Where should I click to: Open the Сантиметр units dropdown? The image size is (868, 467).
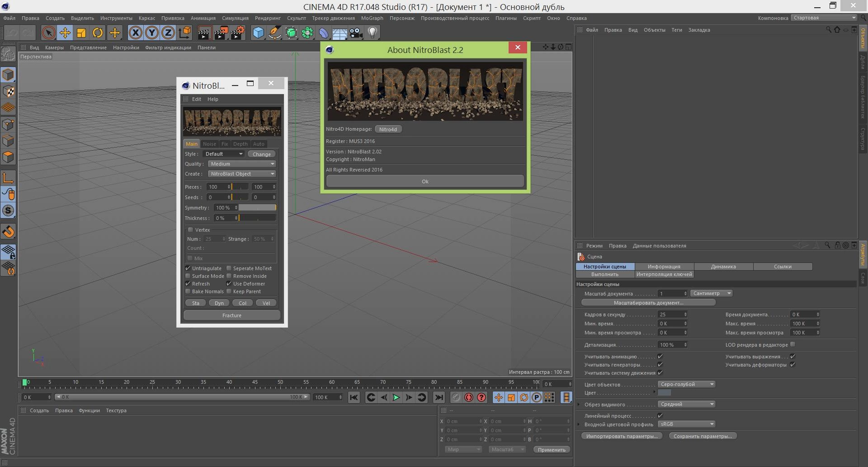[x=711, y=293]
